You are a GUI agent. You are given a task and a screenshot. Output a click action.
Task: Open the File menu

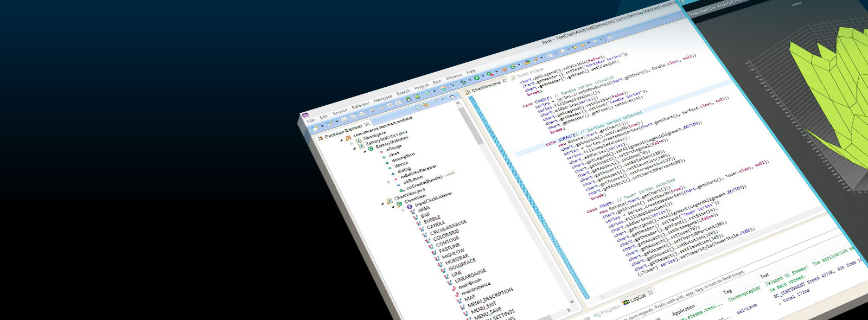311,120
